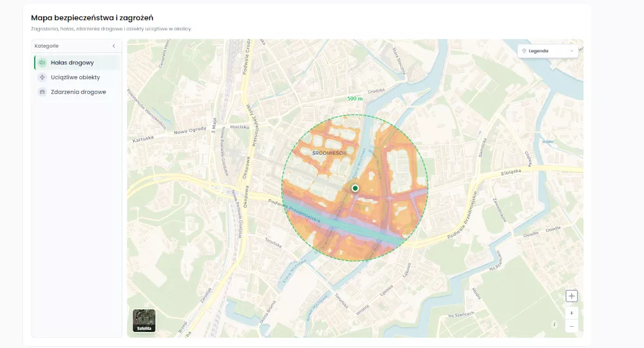644x348 pixels.
Task: Zoom out with the minus map button
Action: click(x=571, y=326)
